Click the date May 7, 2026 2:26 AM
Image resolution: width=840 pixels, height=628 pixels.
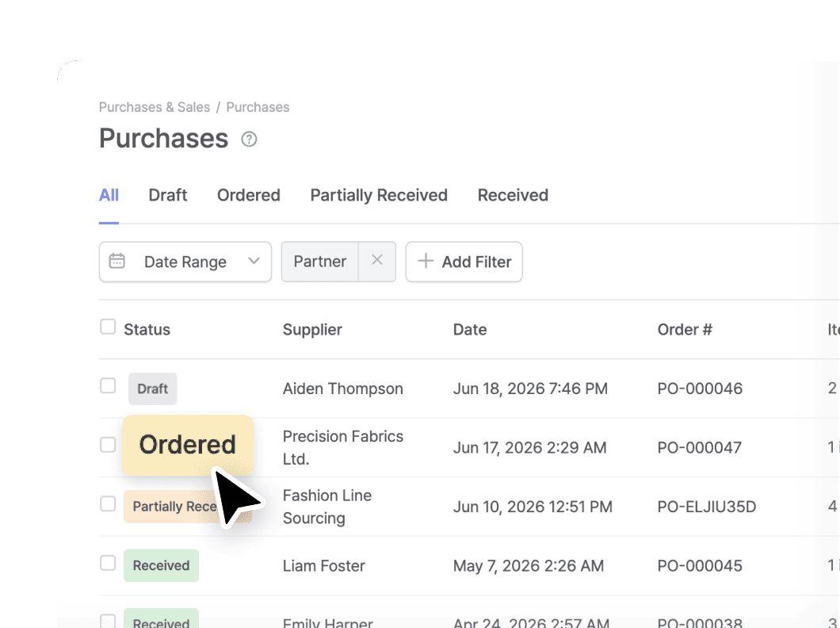pyautogui.click(x=529, y=566)
